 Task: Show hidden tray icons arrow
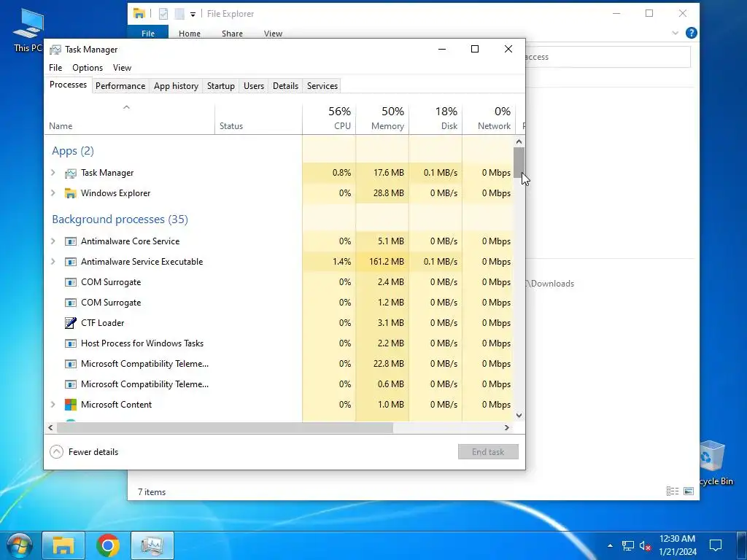(x=610, y=545)
